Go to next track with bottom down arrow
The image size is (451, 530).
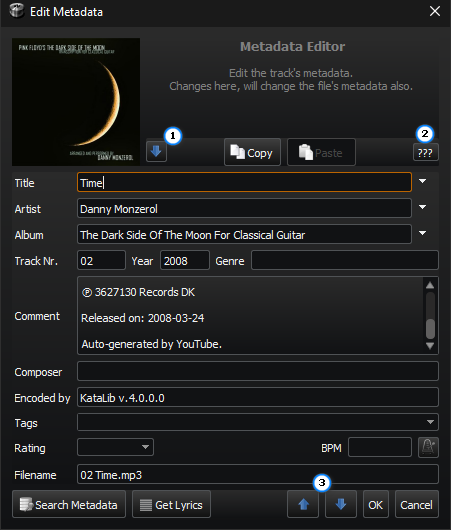click(341, 505)
